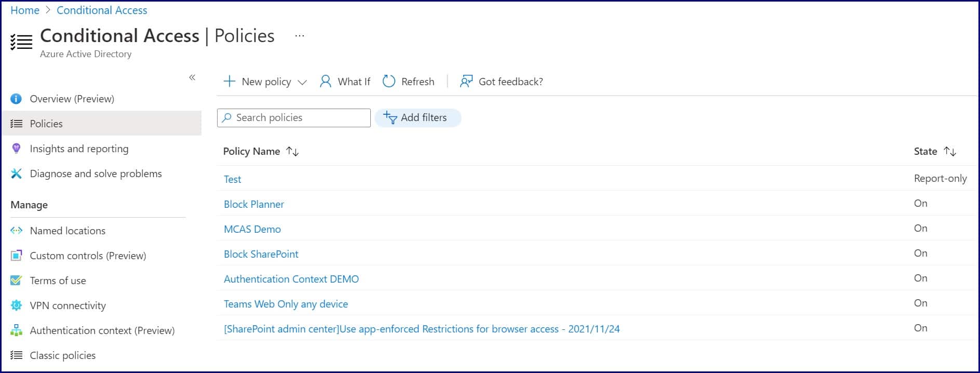Open Custom controls (Preview)
The image size is (980, 373).
point(88,256)
